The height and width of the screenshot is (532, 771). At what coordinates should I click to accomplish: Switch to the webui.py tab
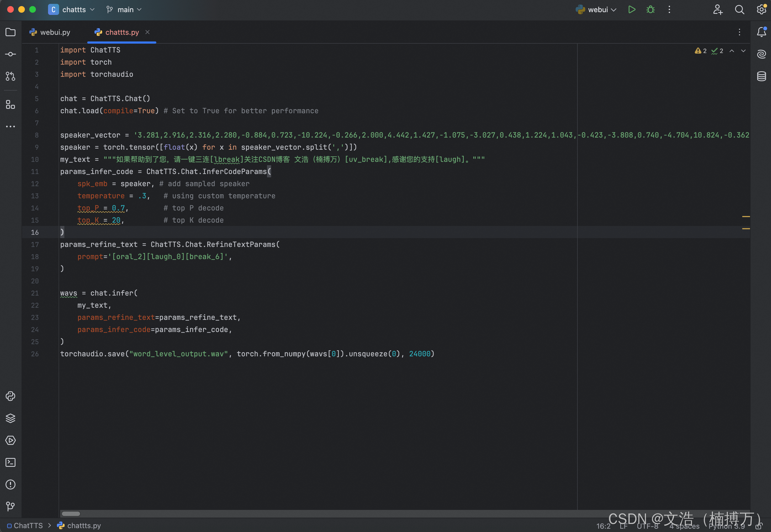(x=50, y=32)
